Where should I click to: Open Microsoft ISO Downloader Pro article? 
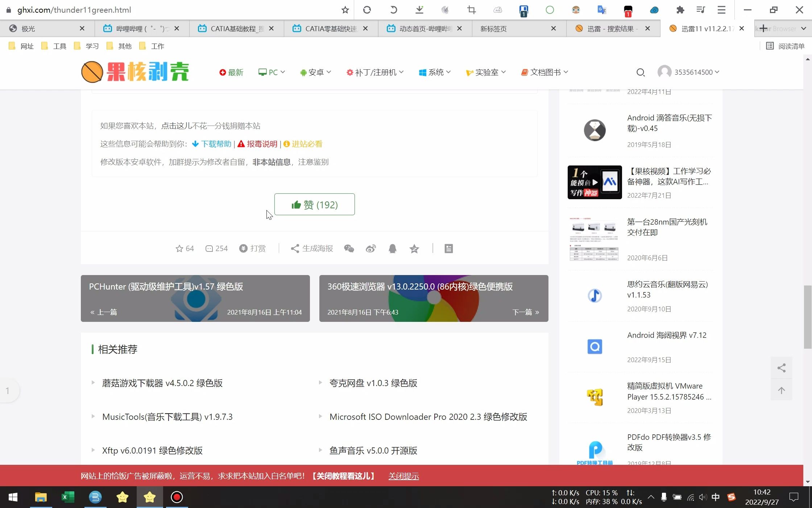point(428,417)
